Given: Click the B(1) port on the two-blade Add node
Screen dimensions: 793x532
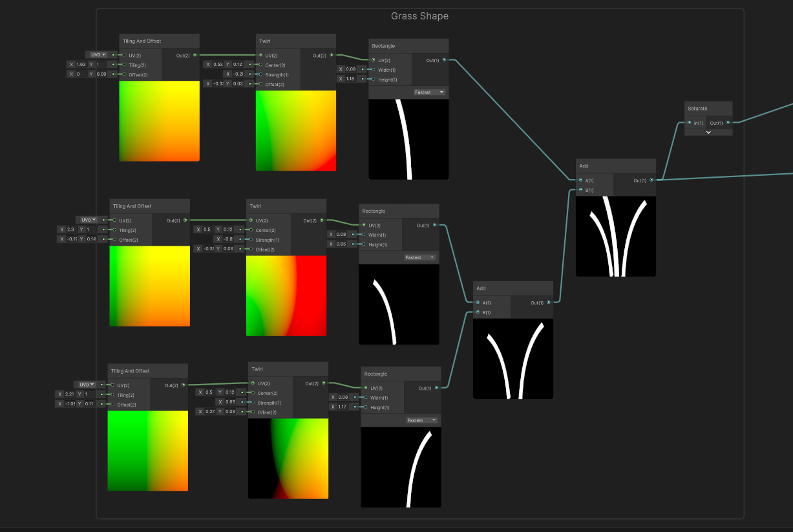Looking at the screenshot, I should click(x=478, y=312).
